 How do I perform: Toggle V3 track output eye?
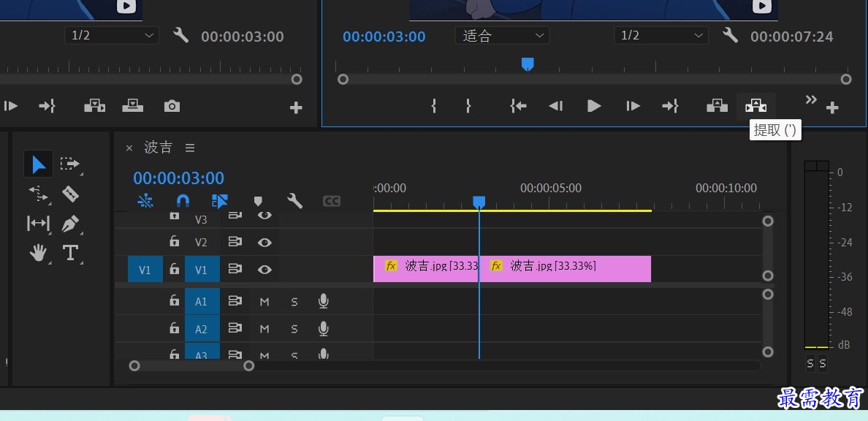tap(264, 215)
